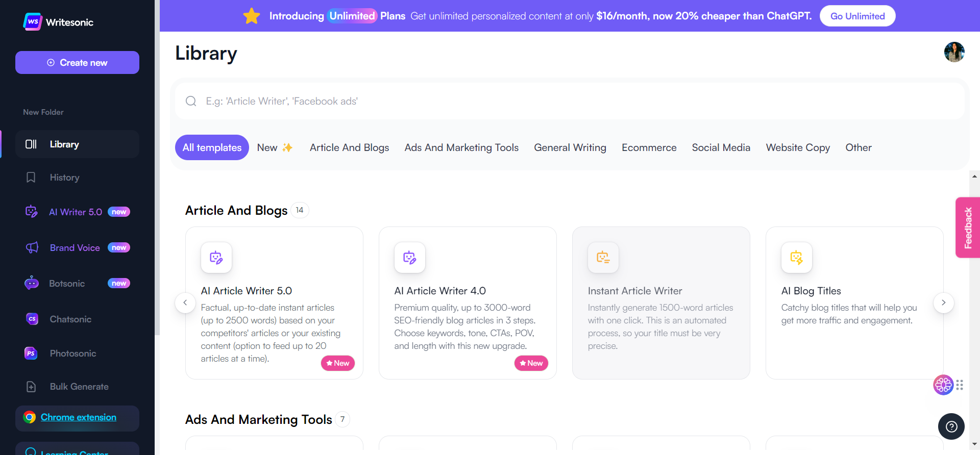Open the AI Article Writer 5.0 title
Image resolution: width=980 pixels, height=455 pixels.
[247, 291]
